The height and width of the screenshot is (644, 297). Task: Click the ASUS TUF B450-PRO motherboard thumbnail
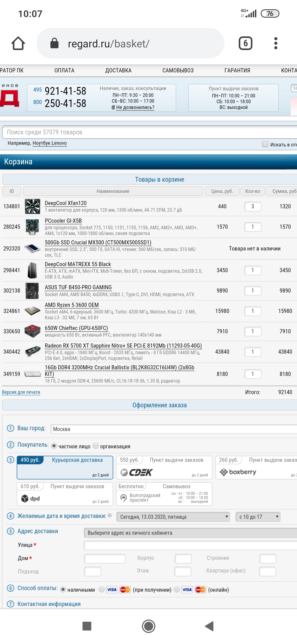(32, 291)
